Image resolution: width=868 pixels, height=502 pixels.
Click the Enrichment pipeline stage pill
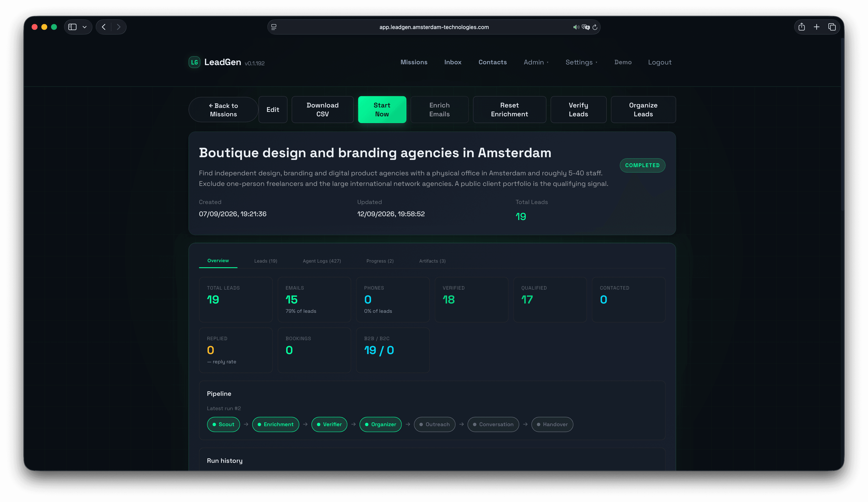(276, 424)
